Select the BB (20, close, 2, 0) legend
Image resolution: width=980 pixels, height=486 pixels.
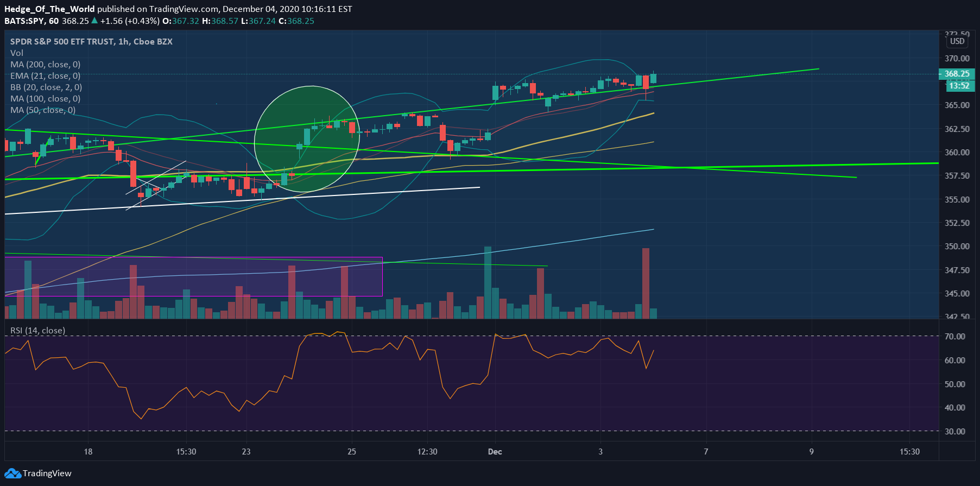click(46, 87)
